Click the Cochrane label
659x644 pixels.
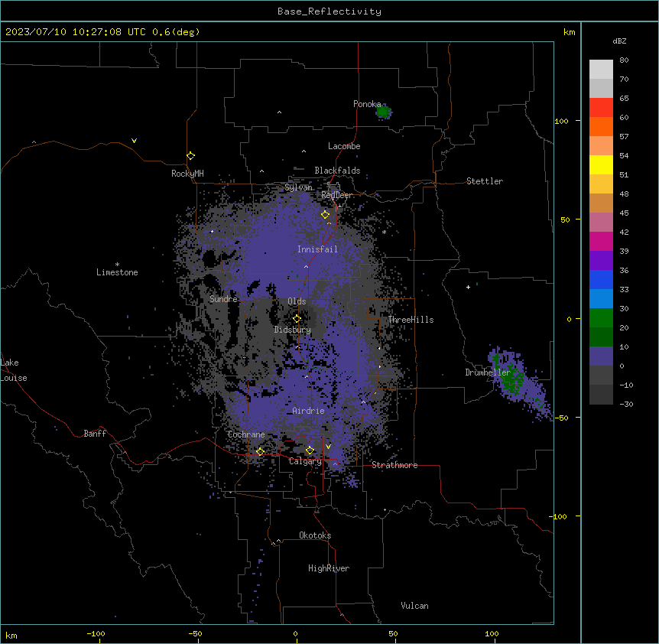click(x=246, y=434)
